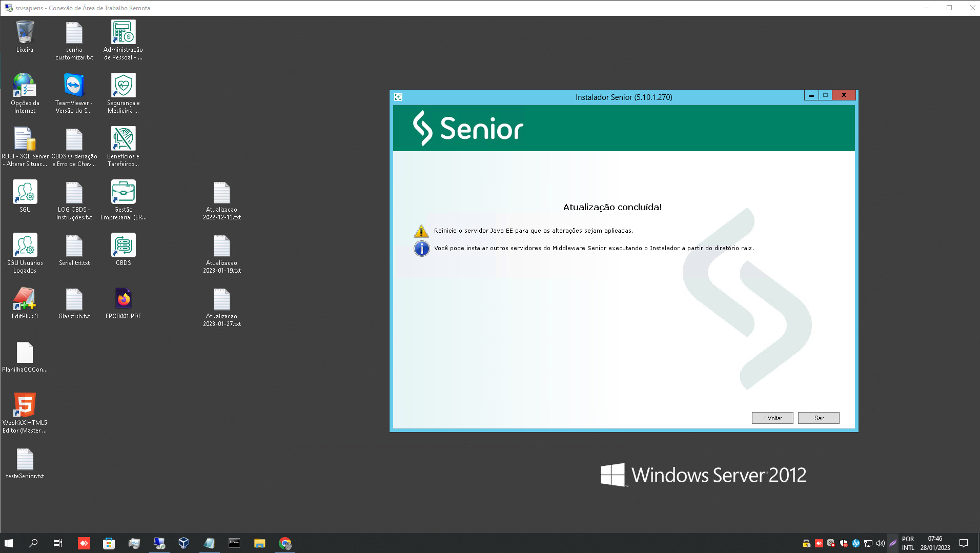Select the LOG CBDS - Instruções.txt file
Image resolution: width=980 pixels, height=553 pixels.
(x=74, y=200)
